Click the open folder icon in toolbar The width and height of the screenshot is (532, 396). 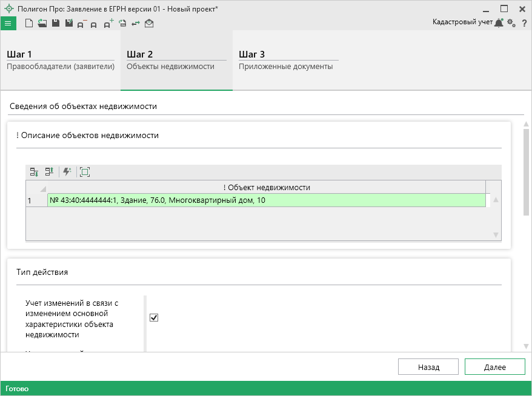pos(42,23)
